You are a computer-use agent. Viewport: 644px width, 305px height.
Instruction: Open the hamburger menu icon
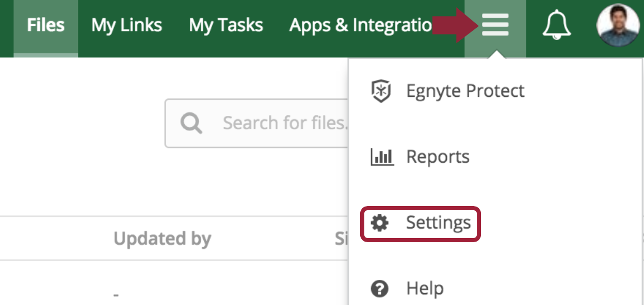click(495, 25)
